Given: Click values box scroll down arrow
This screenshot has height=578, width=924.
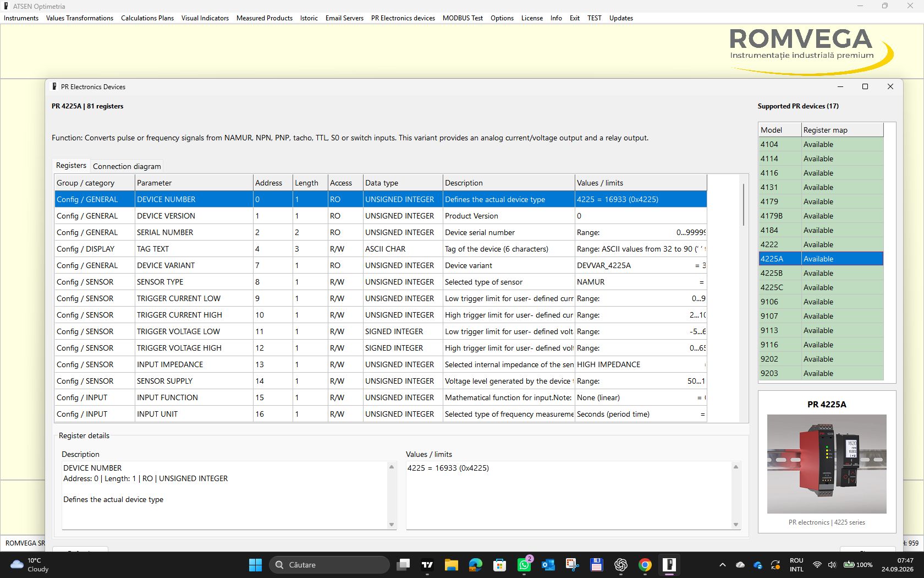Looking at the screenshot, I should pos(736,525).
